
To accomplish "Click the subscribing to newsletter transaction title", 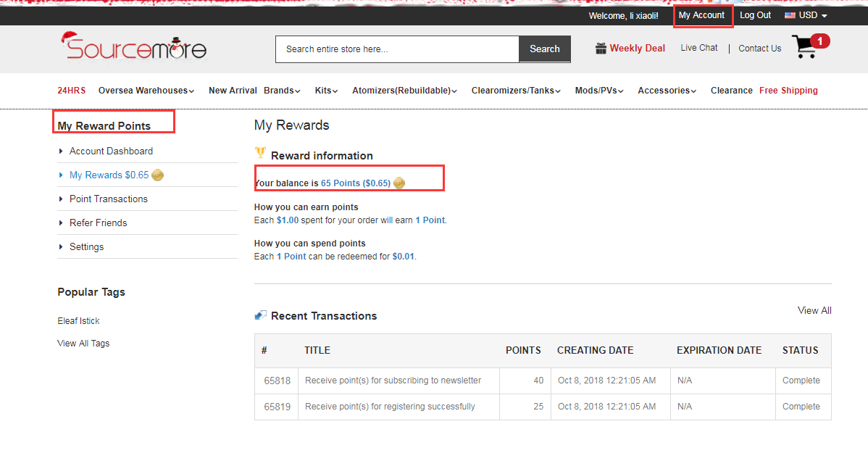I will click(393, 381).
